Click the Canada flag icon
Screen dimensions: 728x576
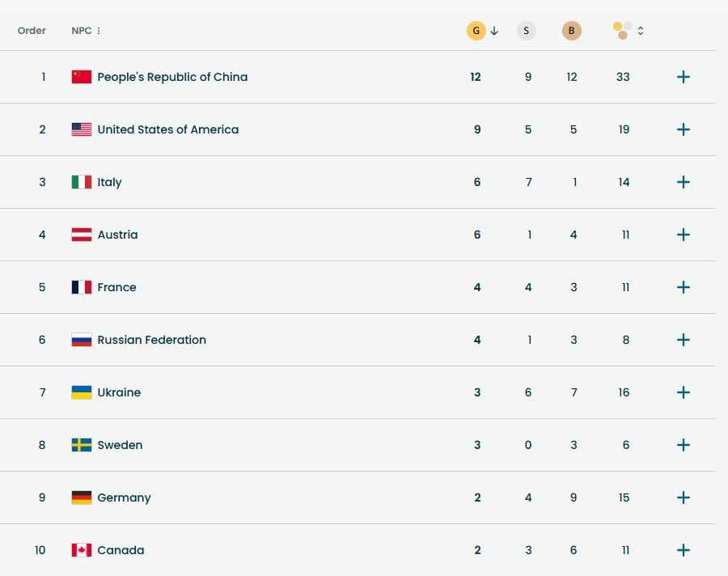point(82,550)
